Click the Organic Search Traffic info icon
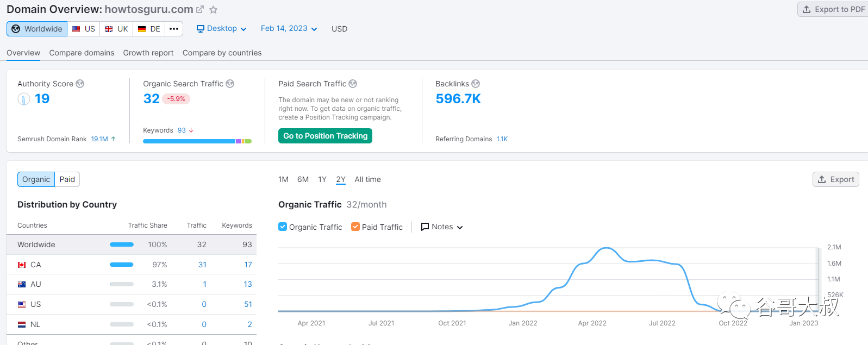This screenshot has height=345, width=868. pyautogui.click(x=230, y=84)
